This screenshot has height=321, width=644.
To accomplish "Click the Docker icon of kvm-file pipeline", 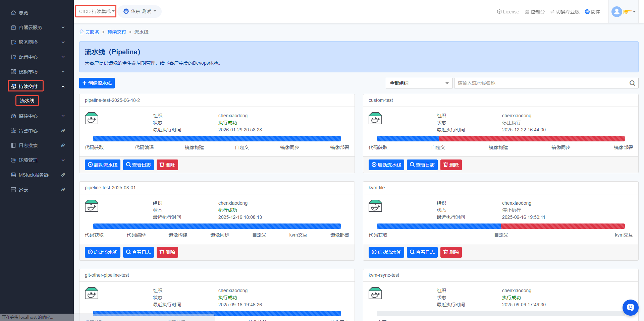I will click(x=375, y=206).
